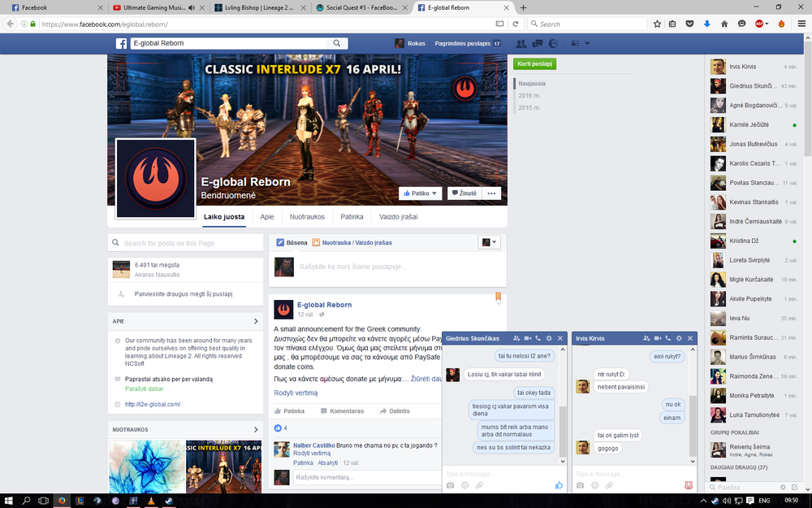Open the notifications globe icon
This screenshot has width=812, height=508.
(551, 43)
